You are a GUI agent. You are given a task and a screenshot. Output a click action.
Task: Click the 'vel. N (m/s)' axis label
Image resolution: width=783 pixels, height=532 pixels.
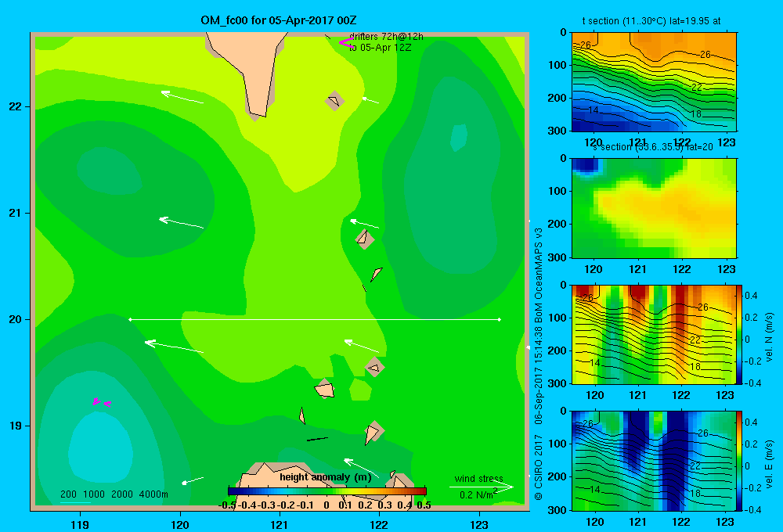pos(770,337)
